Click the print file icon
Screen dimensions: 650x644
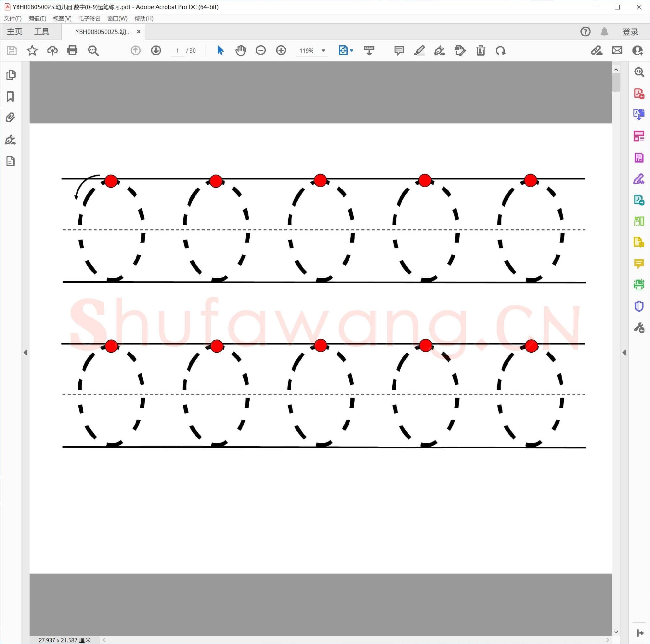coord(72,50)
